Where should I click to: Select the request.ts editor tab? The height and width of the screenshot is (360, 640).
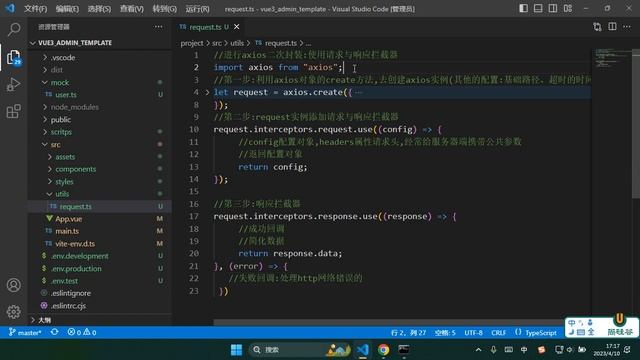click(x=204, y=27)
